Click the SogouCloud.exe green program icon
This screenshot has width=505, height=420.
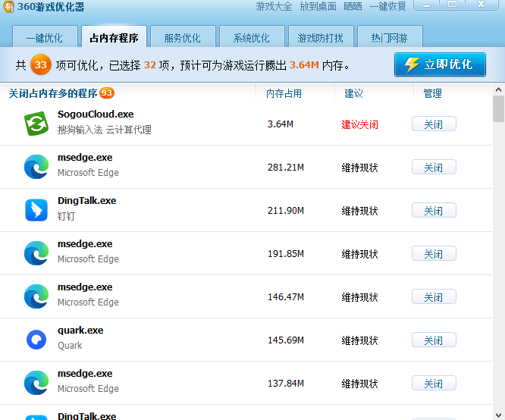click(36, 124)
